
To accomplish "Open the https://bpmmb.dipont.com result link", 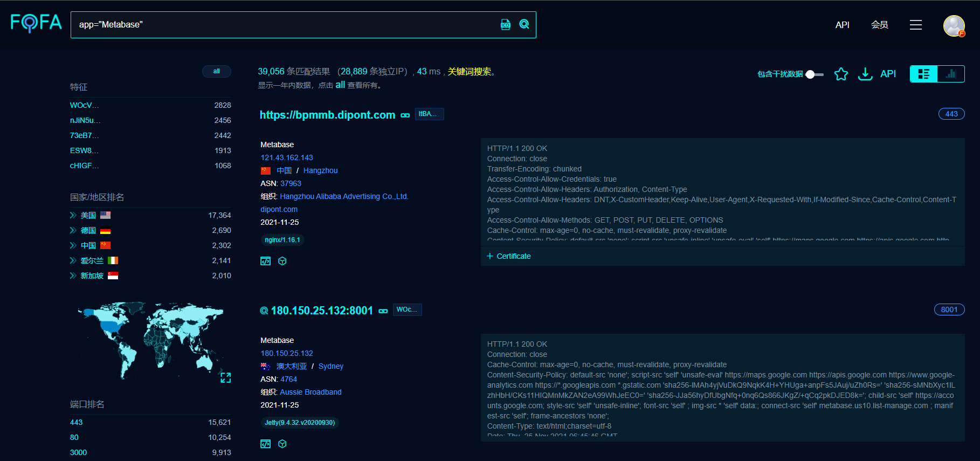I will coord(328,115).
